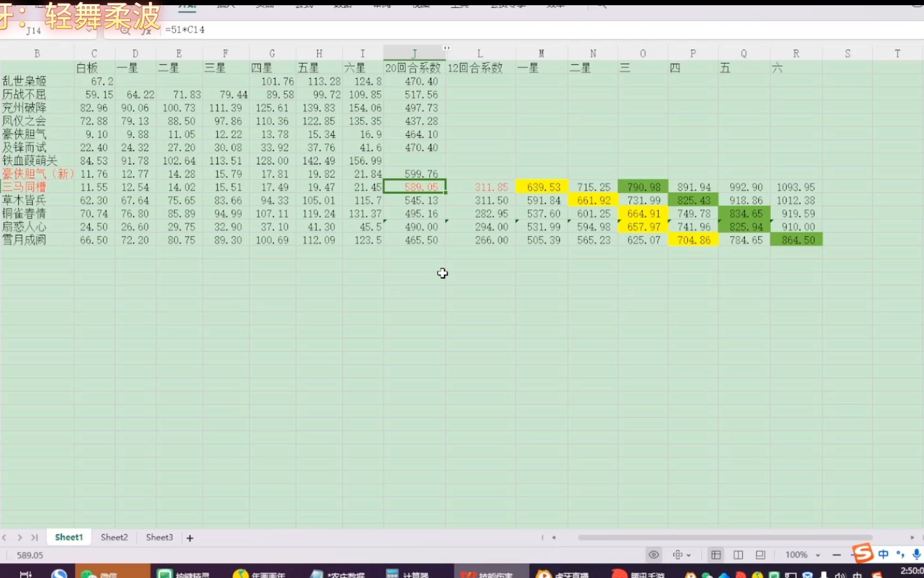
Task: Click the reading mode crosshair icon
Action: [677, 555]
